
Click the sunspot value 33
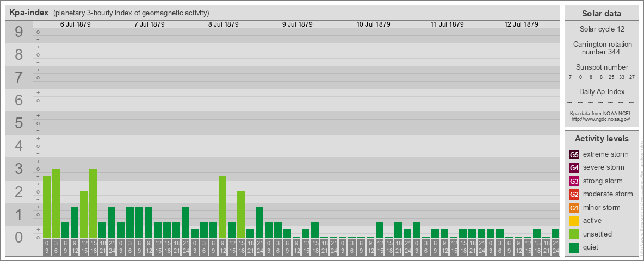click(x=621, y=77)
